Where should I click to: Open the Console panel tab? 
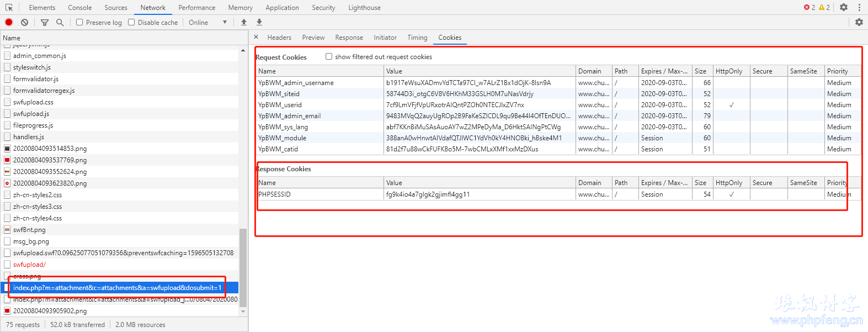[80, 8]
